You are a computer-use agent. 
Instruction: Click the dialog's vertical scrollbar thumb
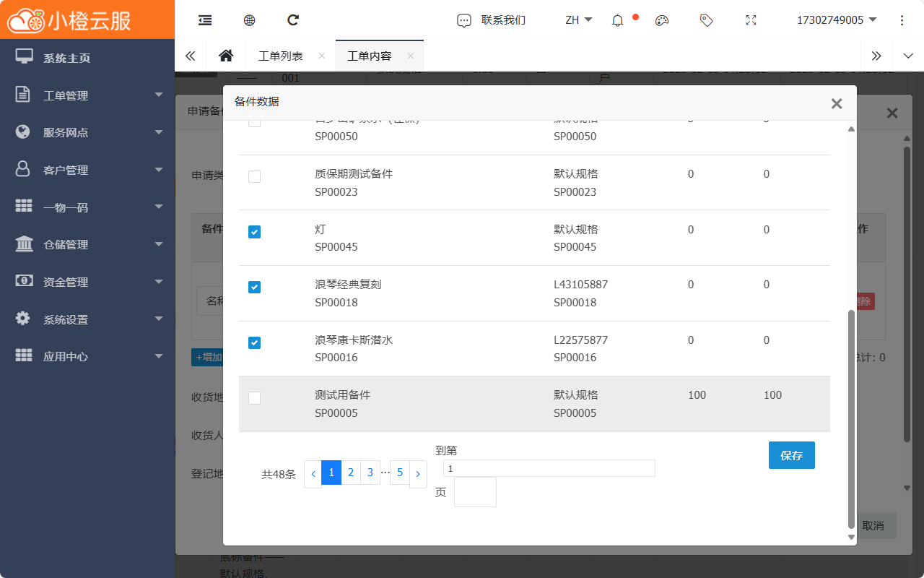[851, 419]
